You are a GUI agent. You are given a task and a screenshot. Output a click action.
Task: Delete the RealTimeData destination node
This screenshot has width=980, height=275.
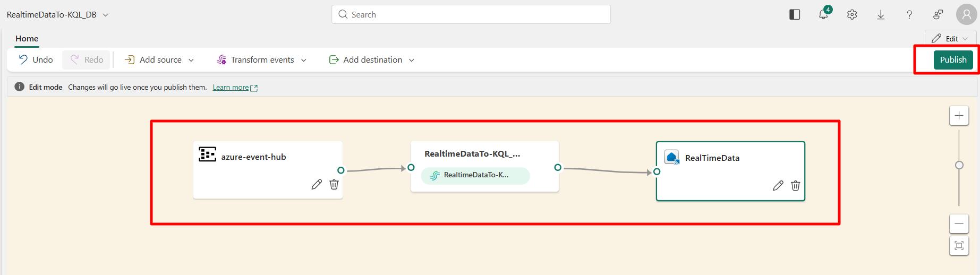pos(796,185)
